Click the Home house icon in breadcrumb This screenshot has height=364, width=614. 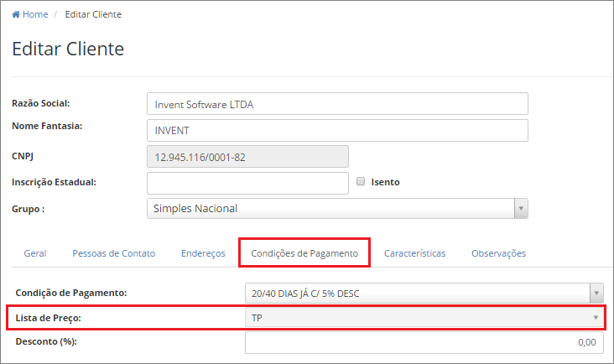click(x=16, y=14)
